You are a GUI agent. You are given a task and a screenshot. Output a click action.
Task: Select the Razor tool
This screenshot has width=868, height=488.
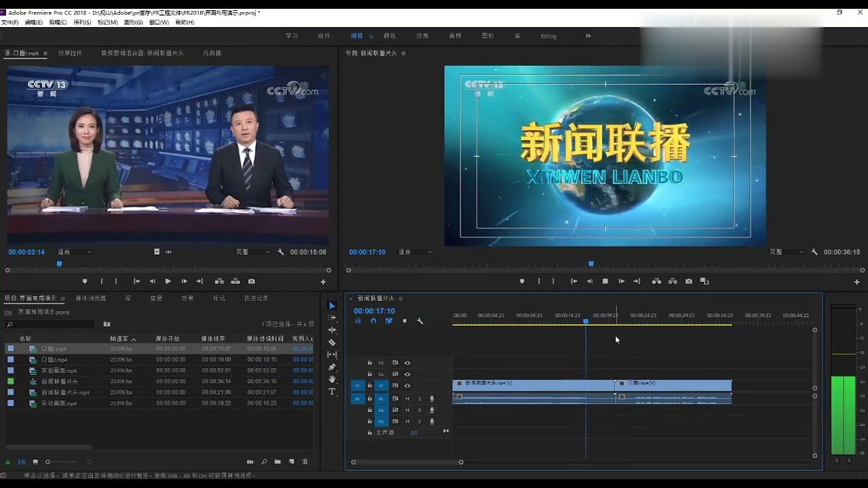click(332, 342)
